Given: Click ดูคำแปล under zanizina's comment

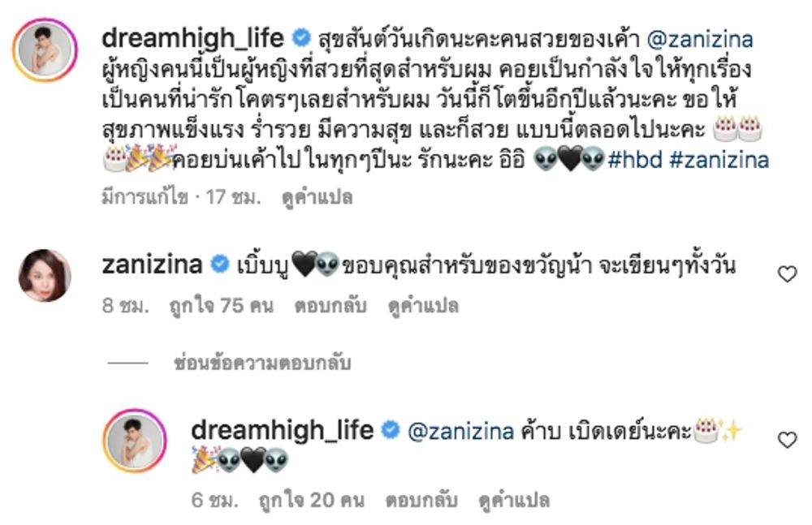Looking at the screenshot, I should point(423,306).
